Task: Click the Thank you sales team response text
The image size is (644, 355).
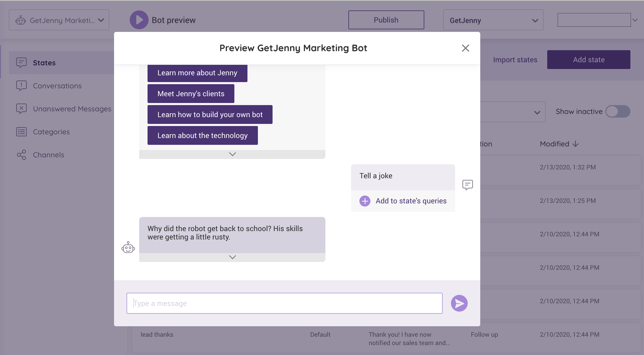Action: [409, 339]
